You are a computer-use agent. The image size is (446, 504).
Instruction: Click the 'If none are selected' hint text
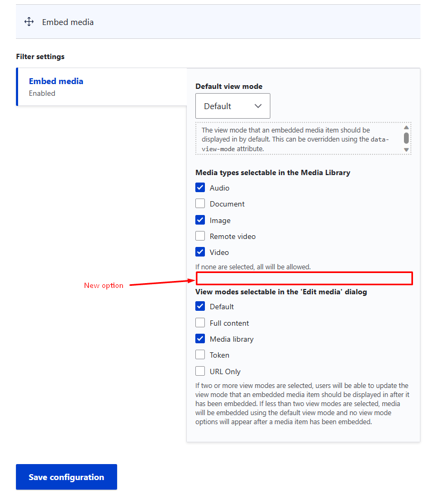[x=253, y=267]
